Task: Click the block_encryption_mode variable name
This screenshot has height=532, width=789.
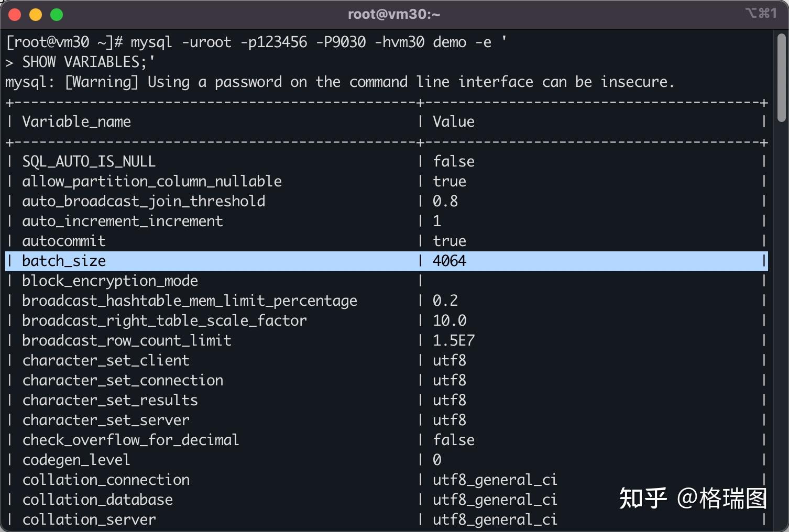Action: coord(110,281)
